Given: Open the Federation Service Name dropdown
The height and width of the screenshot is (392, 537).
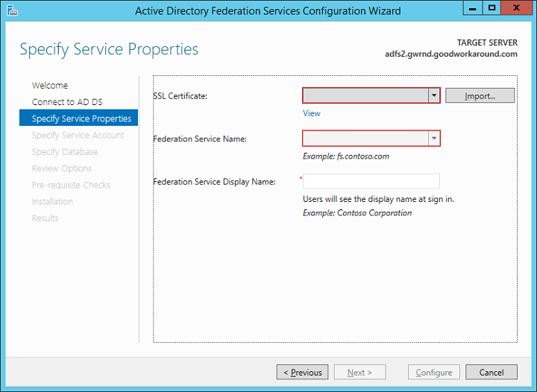Looking at the screenshot, I should [433, 139].
